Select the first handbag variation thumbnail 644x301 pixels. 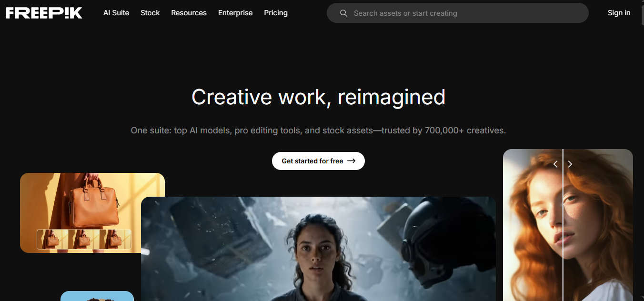tap(53, 239)
